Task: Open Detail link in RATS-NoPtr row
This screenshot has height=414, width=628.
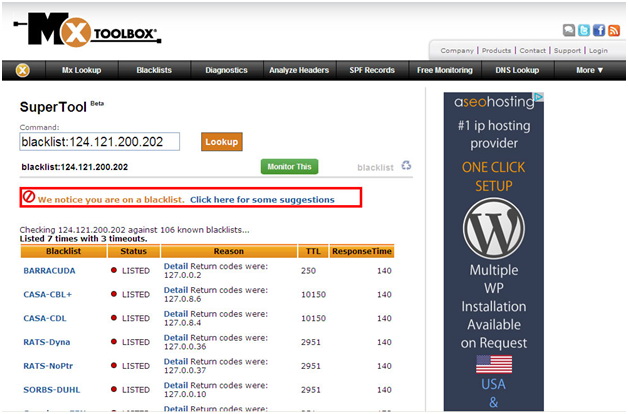Action: pos(176,361)
